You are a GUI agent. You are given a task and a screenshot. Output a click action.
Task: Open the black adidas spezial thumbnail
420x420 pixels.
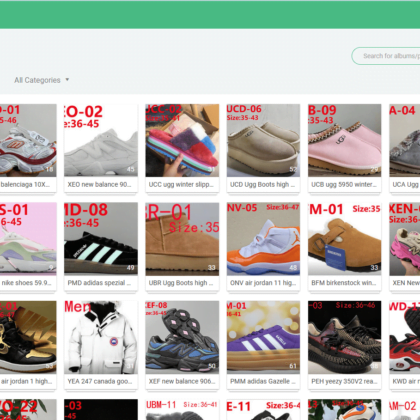[x=101, y=239]
